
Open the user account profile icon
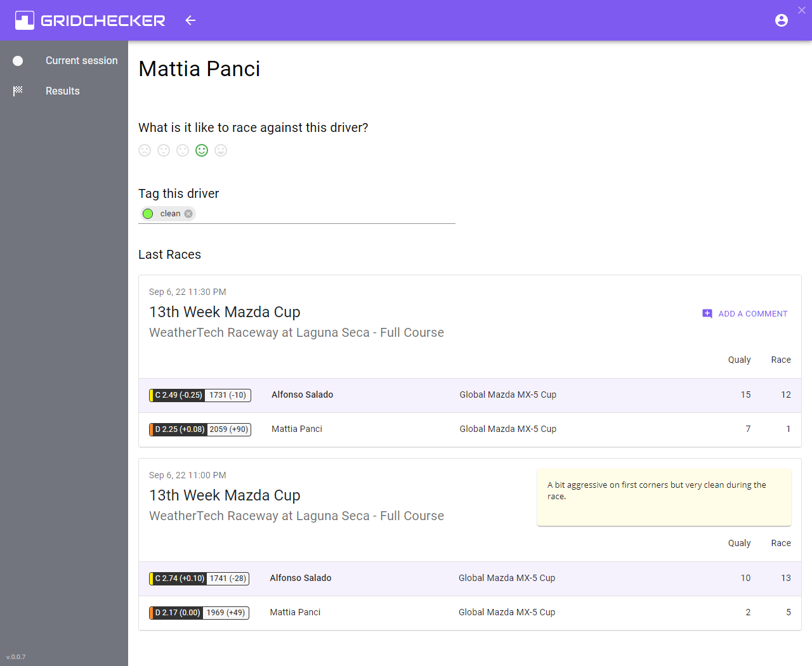point(782,20)
